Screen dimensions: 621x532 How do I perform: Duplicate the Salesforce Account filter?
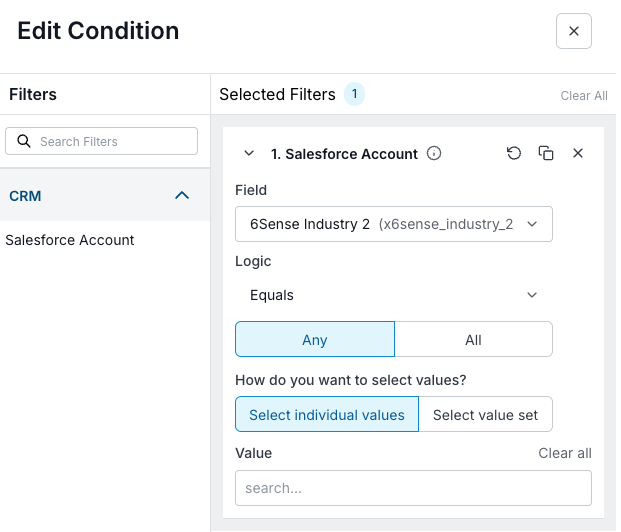(x=546, y=153)
